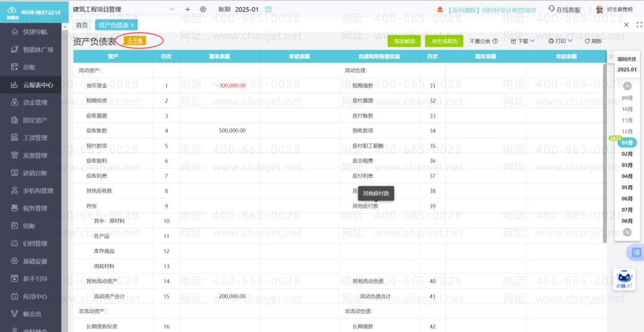Click 货币资金 amount -300,000.00
This screenshot has height=332, width=644.
(x=231, y=85)
